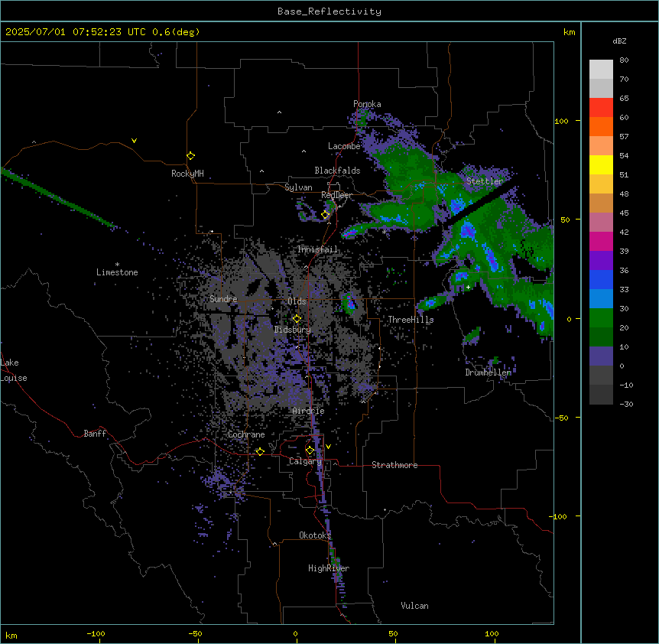659x644 pixels.
Task: Click the km unit label in the bottom left
Action: click(11, 635)
